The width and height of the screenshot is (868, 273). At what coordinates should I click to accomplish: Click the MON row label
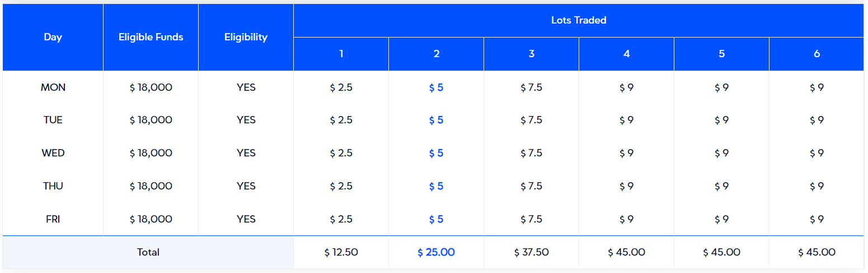pyautogui.click(x=53, y=87)
